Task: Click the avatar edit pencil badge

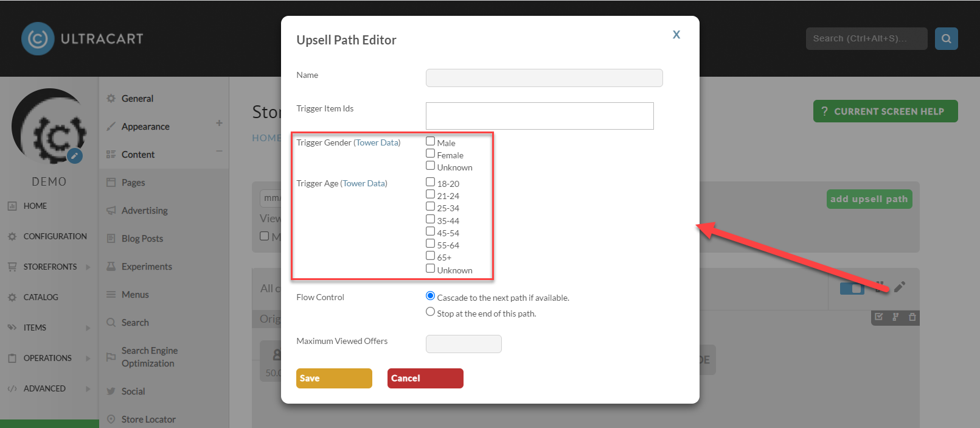Action: point(74,156)
